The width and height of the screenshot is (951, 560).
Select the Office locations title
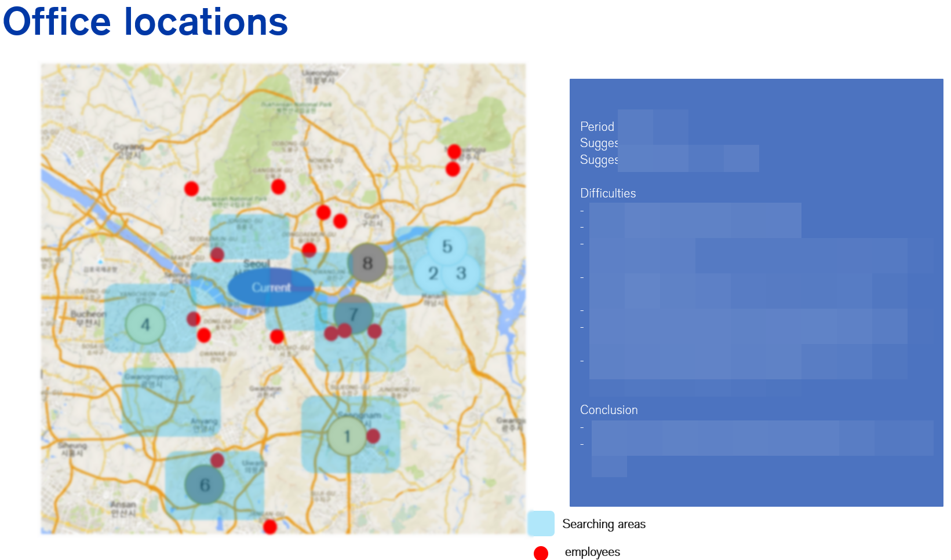click(x=145, y=22)
